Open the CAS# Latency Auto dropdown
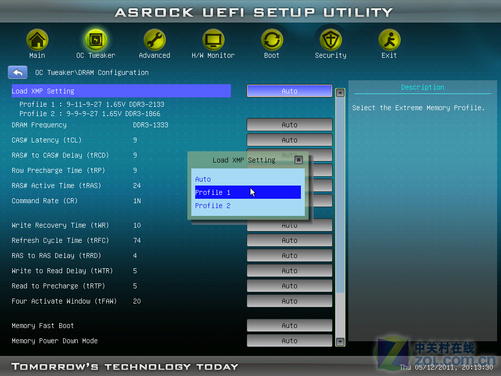Image resolution: width=501 pixels, height=376 pixels. click(x=289, y=140)
